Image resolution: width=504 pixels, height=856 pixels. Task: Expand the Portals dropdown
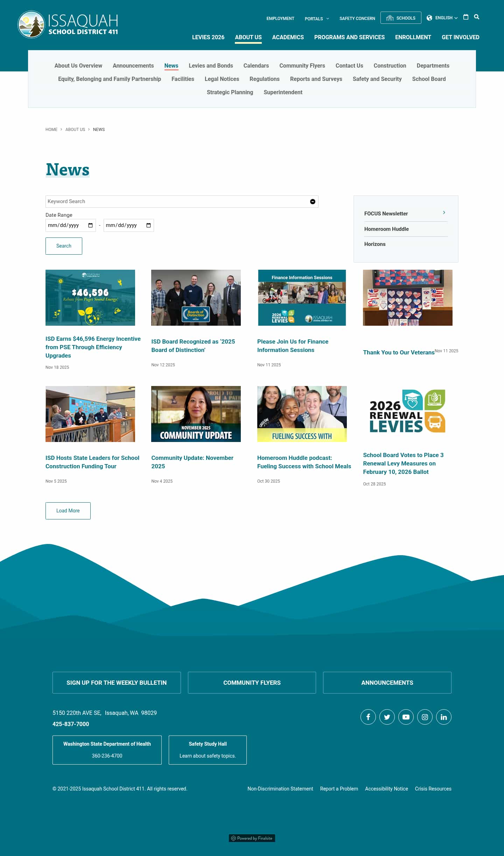[x=317, y=19]
